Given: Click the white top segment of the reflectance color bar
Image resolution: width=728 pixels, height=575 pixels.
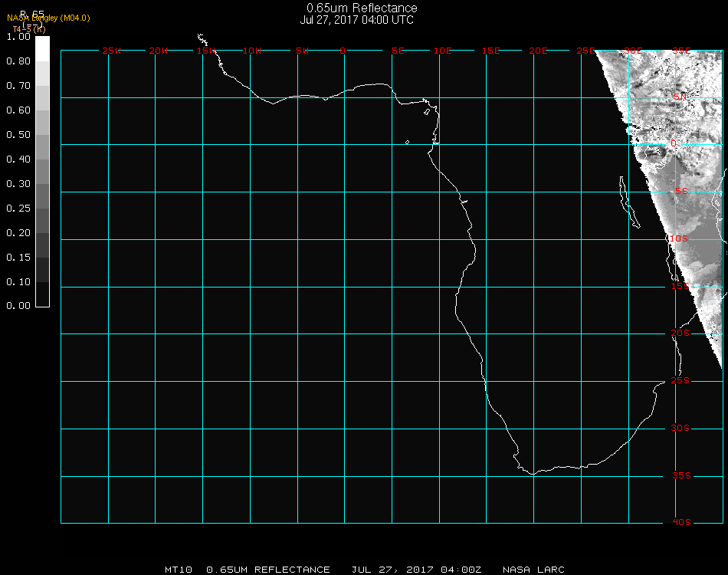Looking at the screenshot, I should click(42, 49).
